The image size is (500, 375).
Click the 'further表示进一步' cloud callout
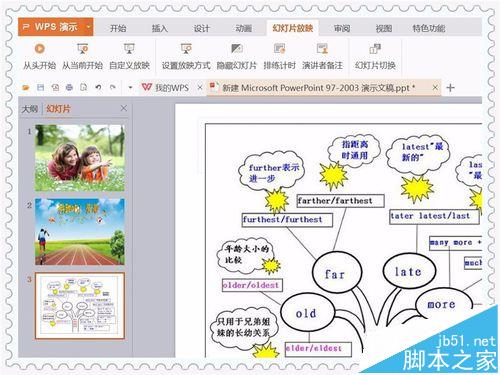(x=271, y=171)
